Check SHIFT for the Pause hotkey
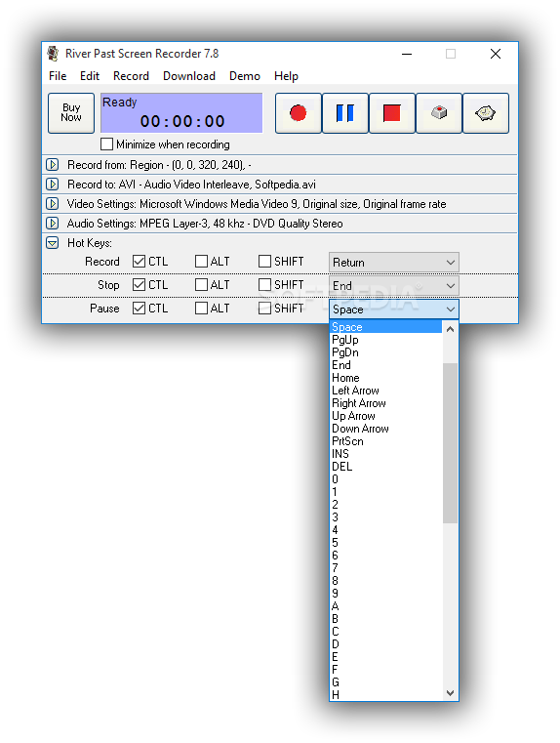The image size is (560, 743). [264, 309]
